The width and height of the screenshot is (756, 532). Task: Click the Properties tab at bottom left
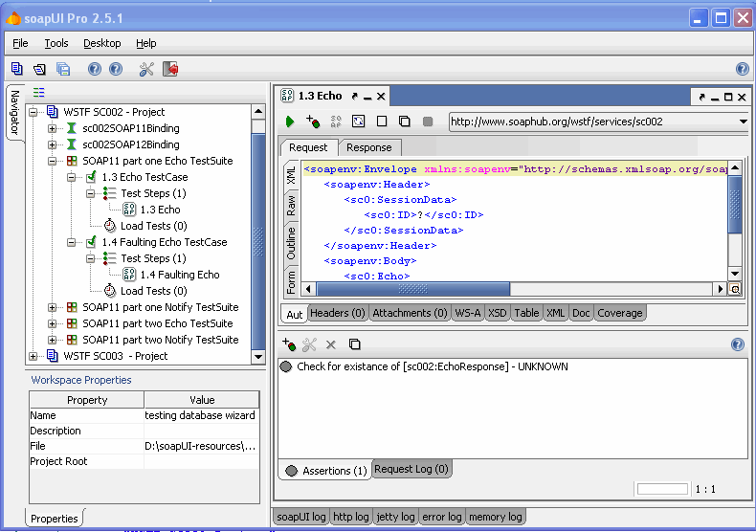pyautogui.click(x=55, y=519)
